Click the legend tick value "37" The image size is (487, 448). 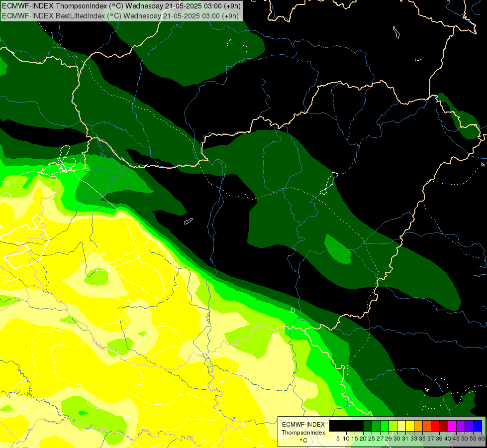(x=431, y=439)
